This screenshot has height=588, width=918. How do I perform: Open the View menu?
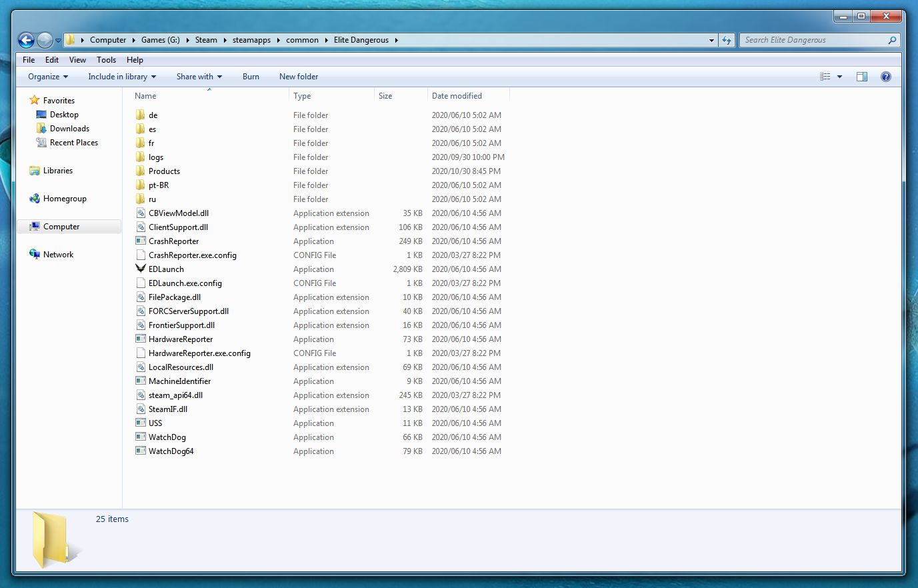tap(77, 60)
